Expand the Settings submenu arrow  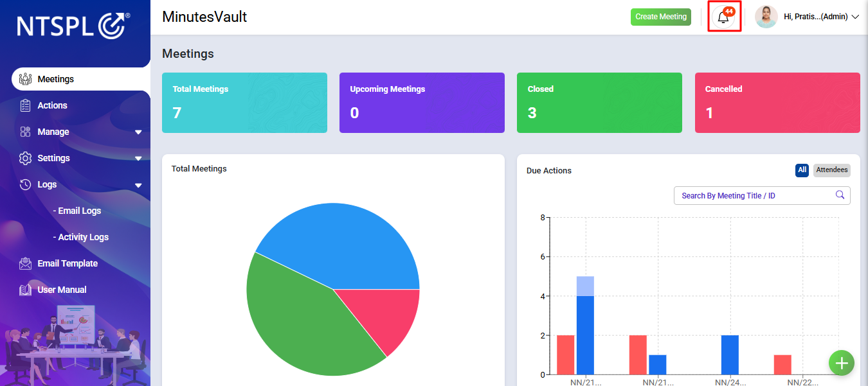click(x=138, y=159)
